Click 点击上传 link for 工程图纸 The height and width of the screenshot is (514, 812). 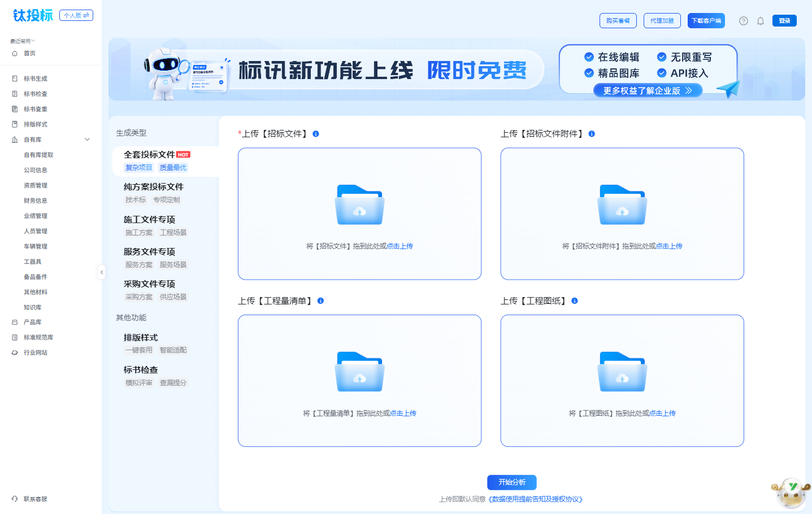click(663, 413)
